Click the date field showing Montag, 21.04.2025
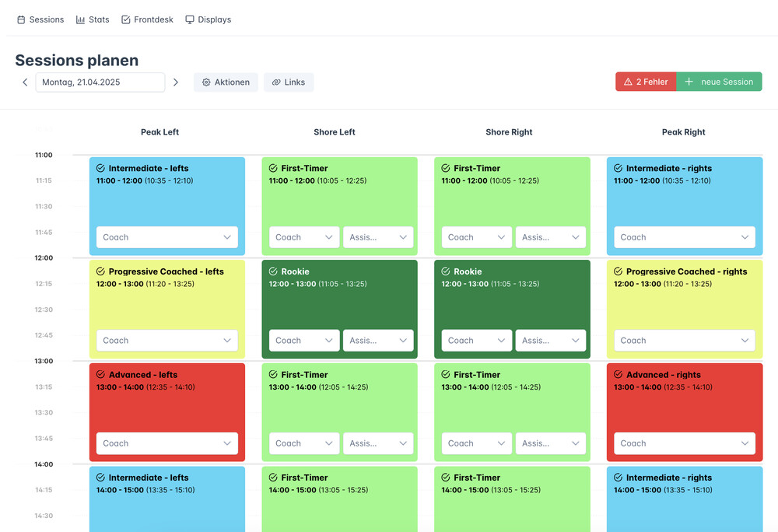 (x=100, y=82)
